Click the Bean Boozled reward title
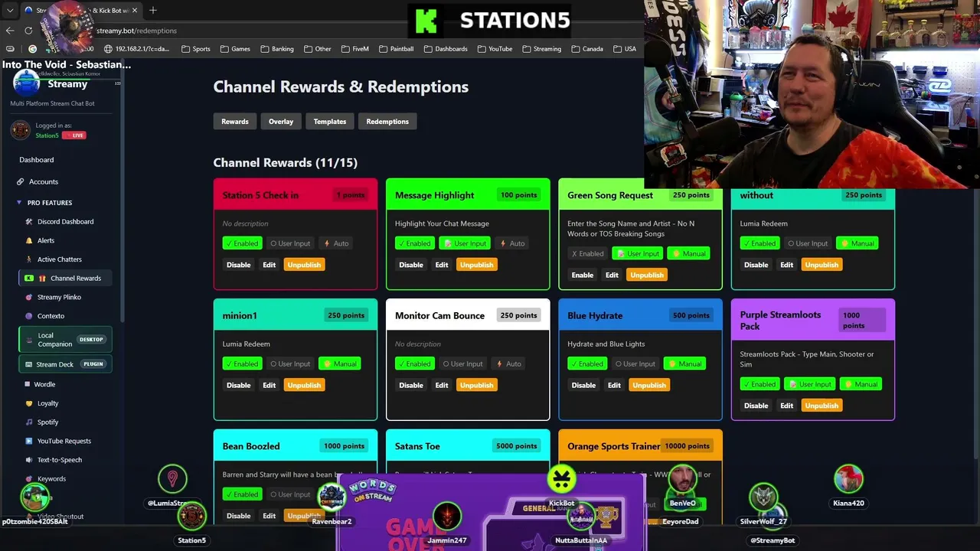The image size is (980, 551). click(x=251, y=446)
